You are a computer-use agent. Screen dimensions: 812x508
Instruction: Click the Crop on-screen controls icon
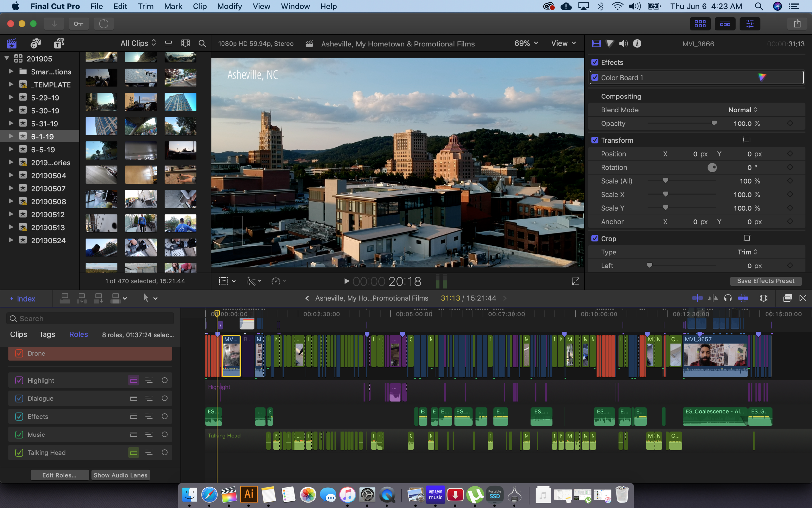click(x=747, y=238)
